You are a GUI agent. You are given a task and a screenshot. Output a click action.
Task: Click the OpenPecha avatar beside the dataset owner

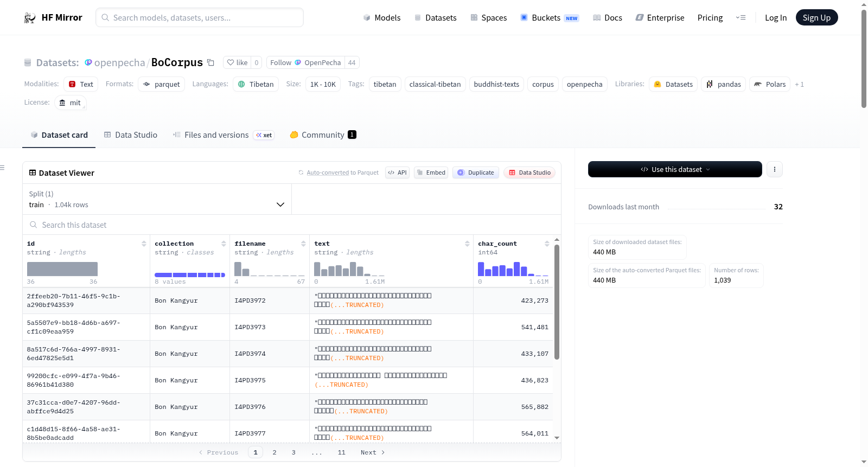(88, 62)
